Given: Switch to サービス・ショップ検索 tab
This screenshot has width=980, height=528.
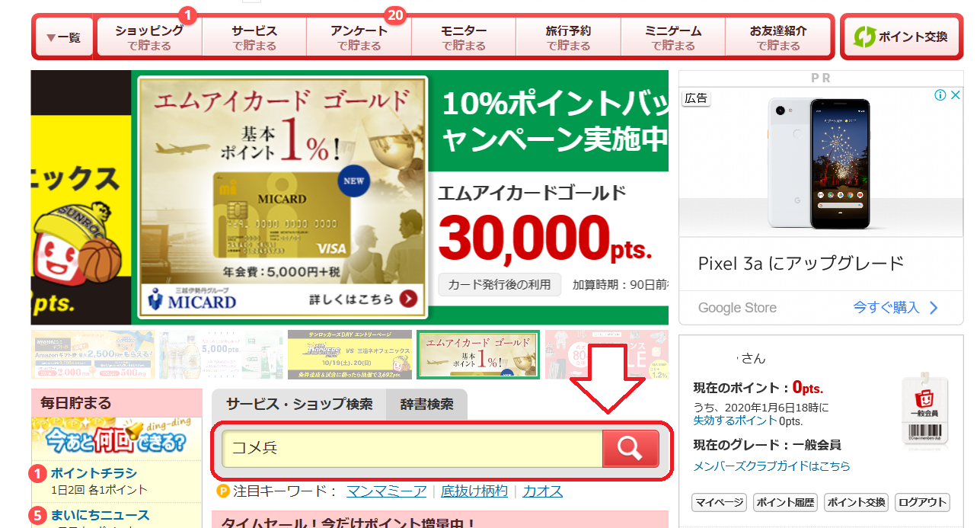Looking at the screenshot, I should coord(299,405).
